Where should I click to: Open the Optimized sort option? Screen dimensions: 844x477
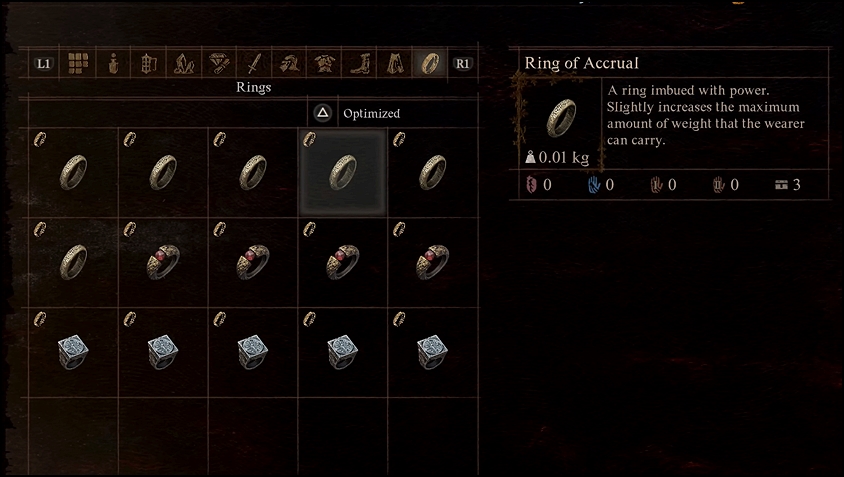click(371, 114)
